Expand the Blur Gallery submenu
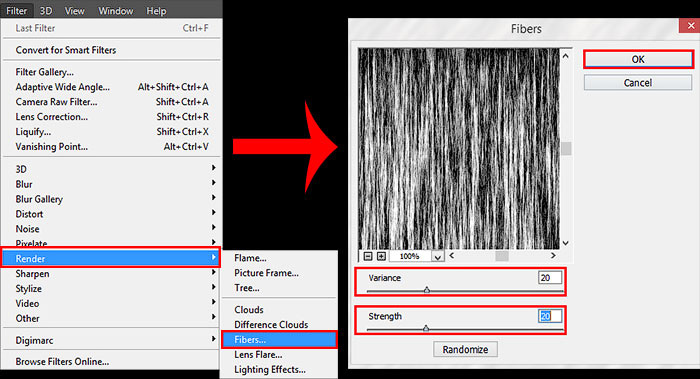 pos(112,199)
